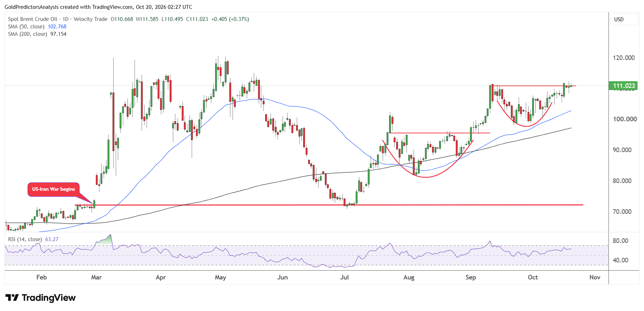
Task: Click the 70.000 price axis label
Action: [622, 212]
